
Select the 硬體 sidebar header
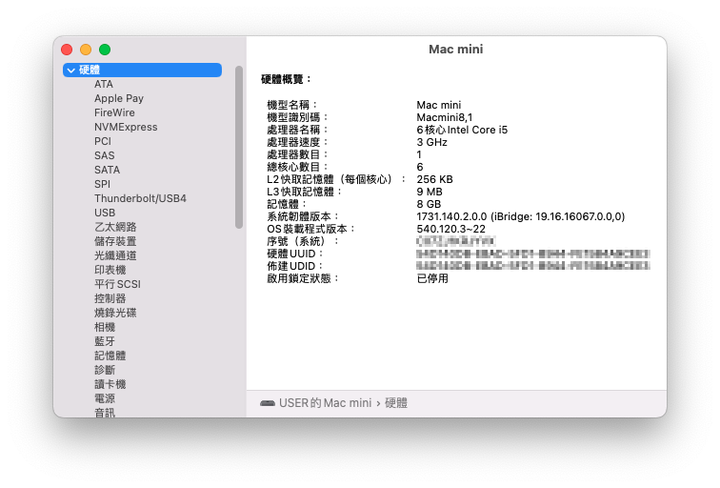(142, 70)
